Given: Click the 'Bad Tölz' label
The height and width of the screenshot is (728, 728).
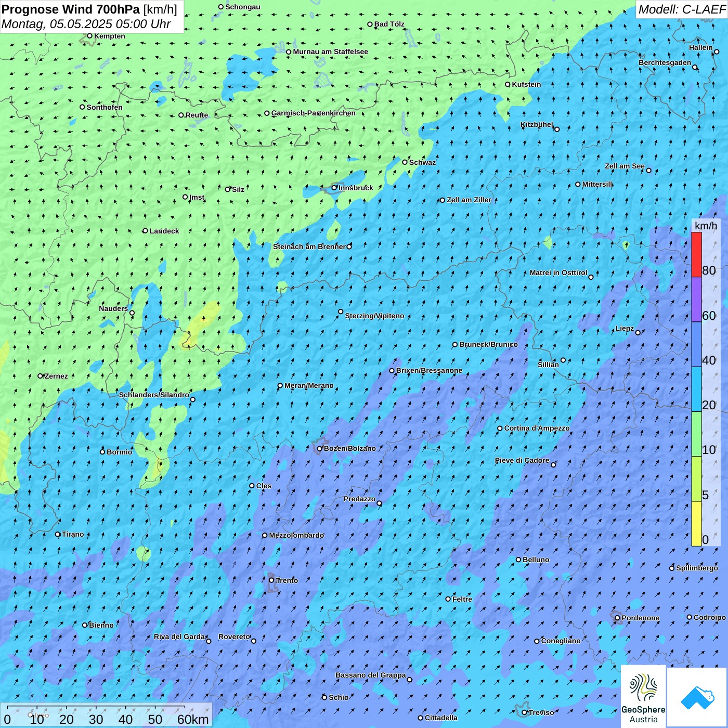Looking at the screenshot, I should (389, 24).
